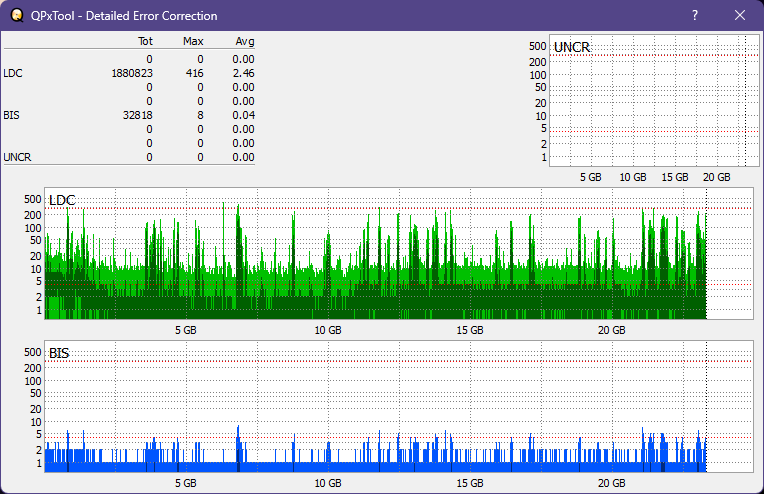This screenshot has height=494, width=764.
Task: Click the LDC row label in the table
Action: (13, 73)
